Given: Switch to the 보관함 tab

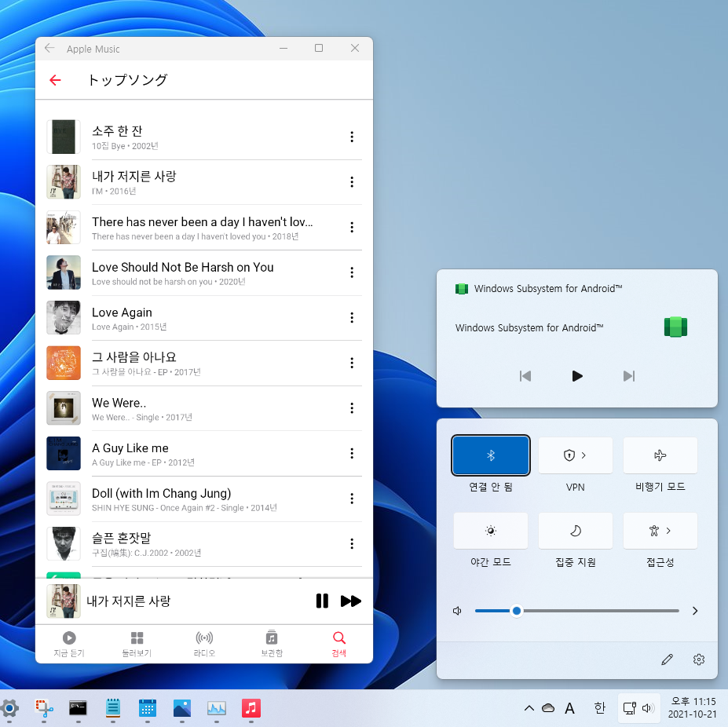Looking at the screenshot, I should 272,644.
